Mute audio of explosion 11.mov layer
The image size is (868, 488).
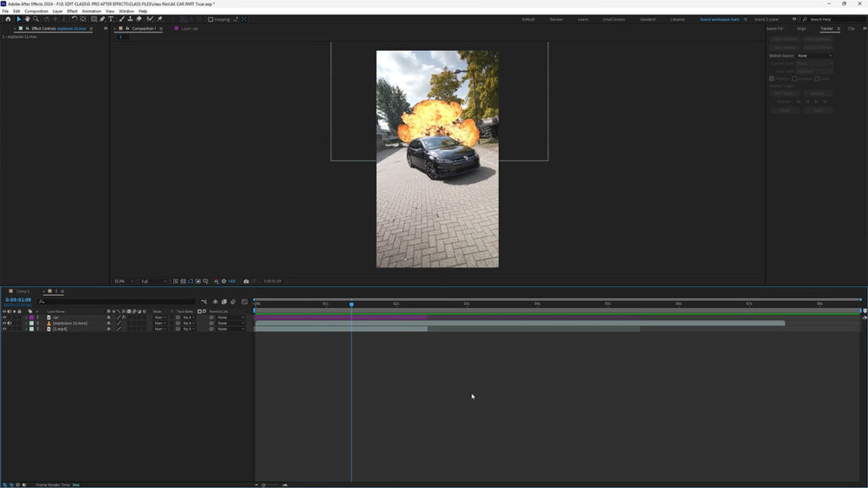point(9,323)
